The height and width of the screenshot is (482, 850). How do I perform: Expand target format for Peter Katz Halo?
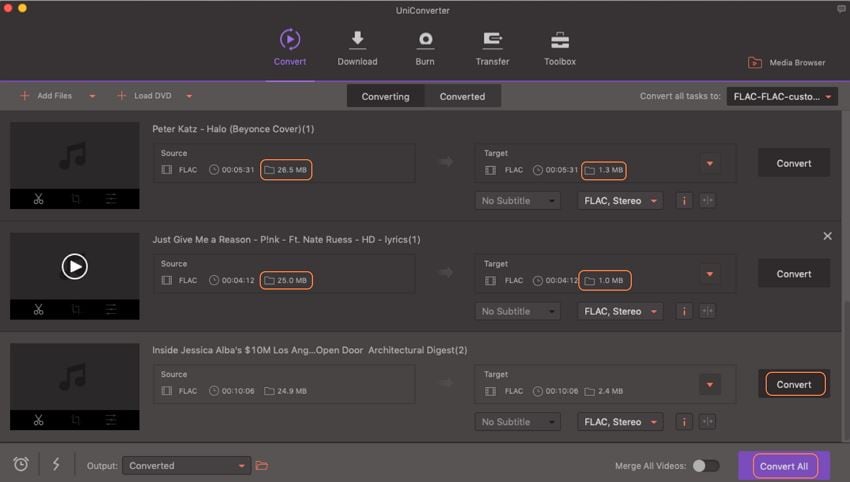[710, 163]
